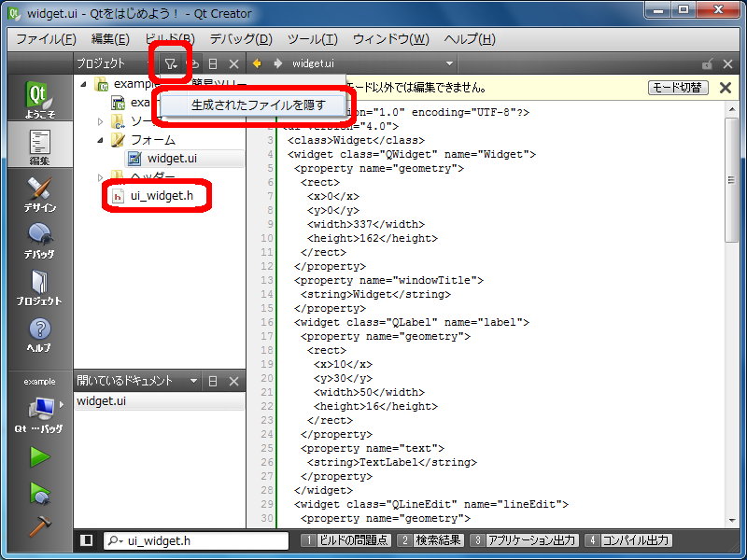Toggle the editor file lock icon
Screen dimensions: 747x560
708,63
